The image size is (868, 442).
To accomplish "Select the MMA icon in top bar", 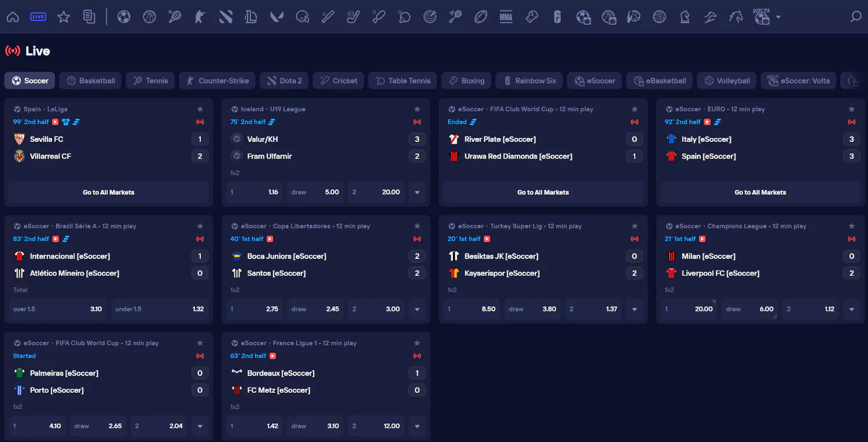I will coord(506,17).
